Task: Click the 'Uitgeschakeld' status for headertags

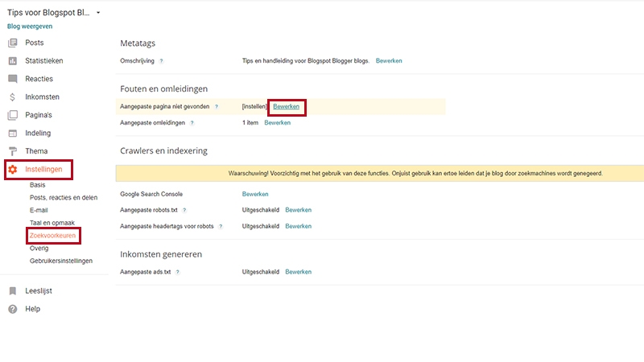Action: pos(260,227)
